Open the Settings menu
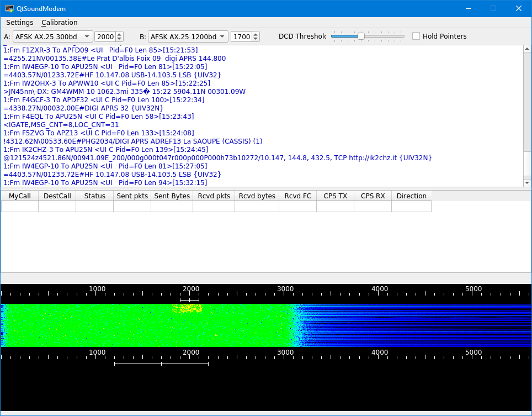 coord(20,23)
